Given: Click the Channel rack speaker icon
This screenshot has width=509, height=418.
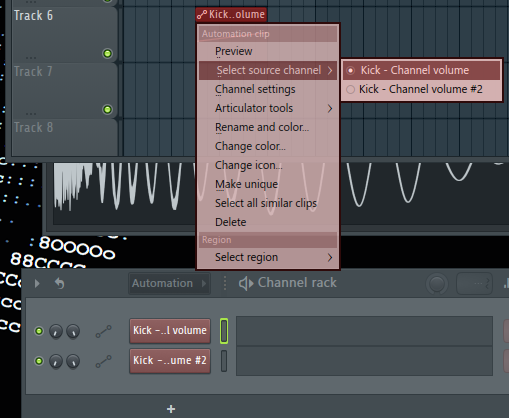Looking at the screenshot, I should coord(246,284).
